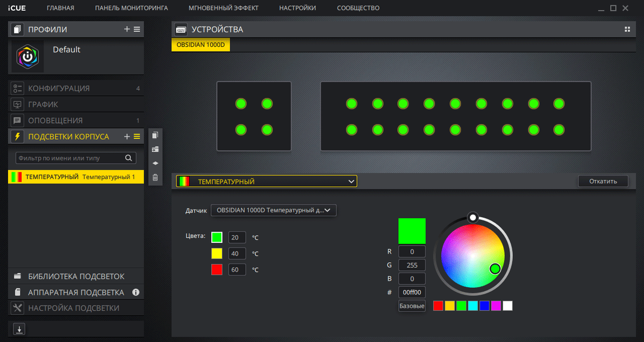Image resolution: width=644 pixels, height=342 pixels.
Task: Click the brightness ring handle on color wheel
Action: point(473,217)
